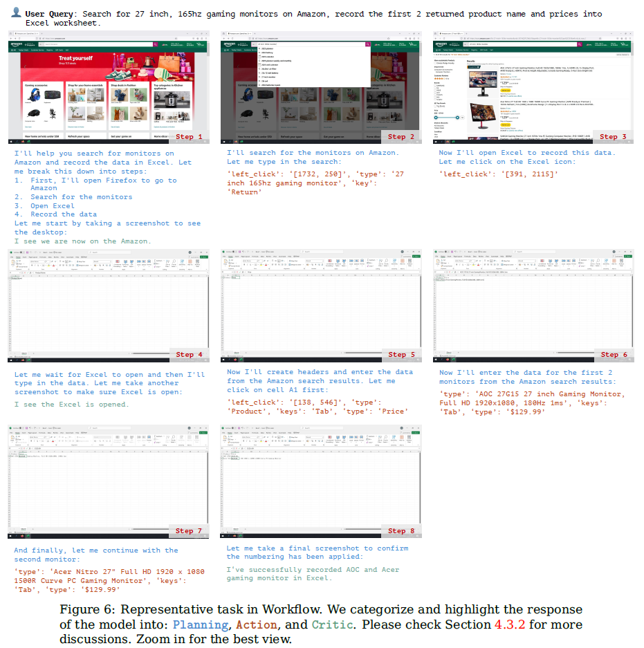644x648 pixels.
Task: Open a new browser tab in Step 1 screenshot
Action: click(42, 33)
